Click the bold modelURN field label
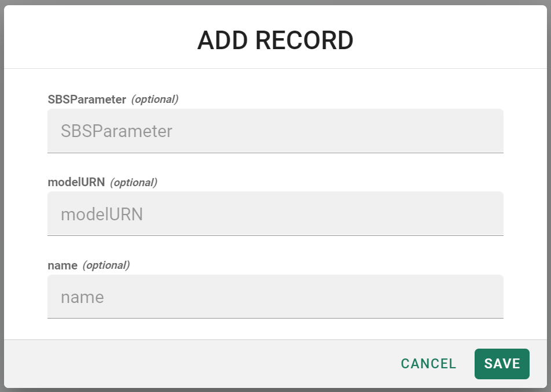551x392 pixels. tap(76, 183)
